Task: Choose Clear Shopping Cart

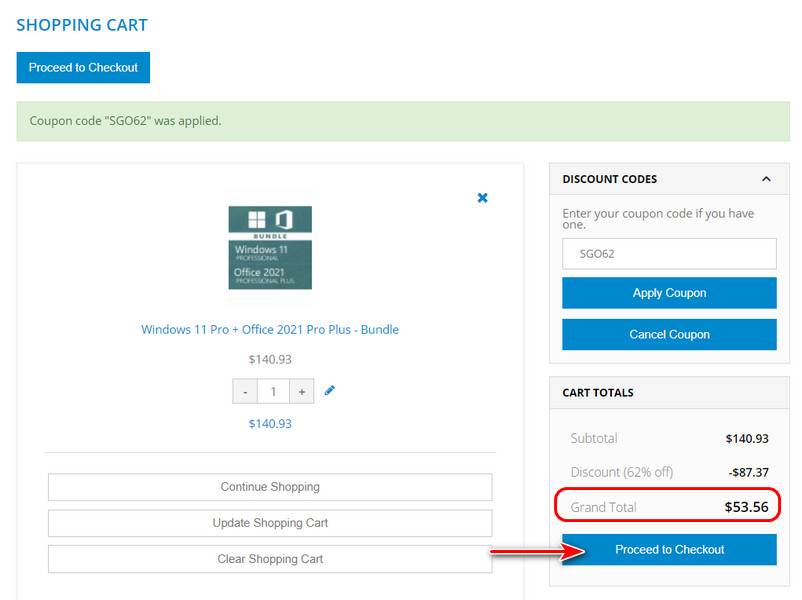Action: tap(270, 559)
